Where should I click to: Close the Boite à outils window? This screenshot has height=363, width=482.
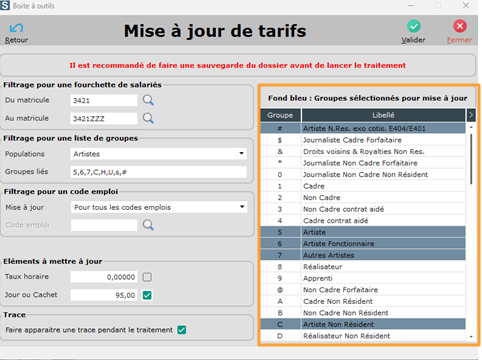point(466,5)
